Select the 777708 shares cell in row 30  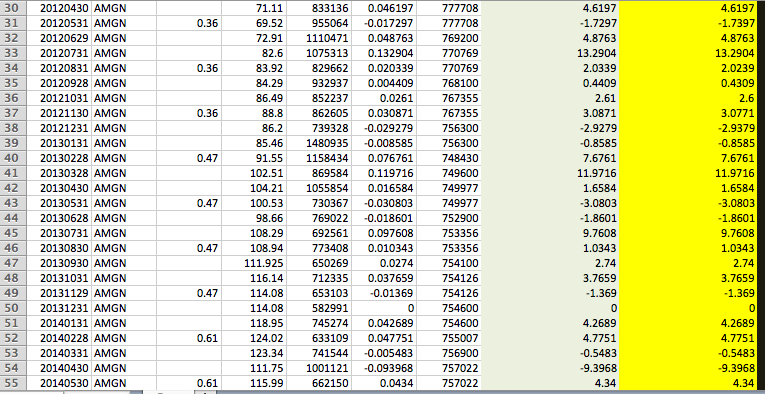449,8
